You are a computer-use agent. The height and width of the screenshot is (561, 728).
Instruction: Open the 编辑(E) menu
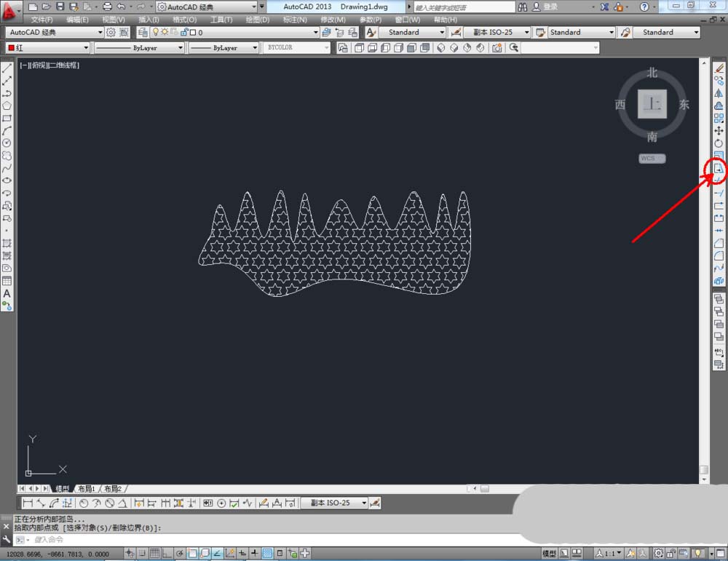(77, 20)
